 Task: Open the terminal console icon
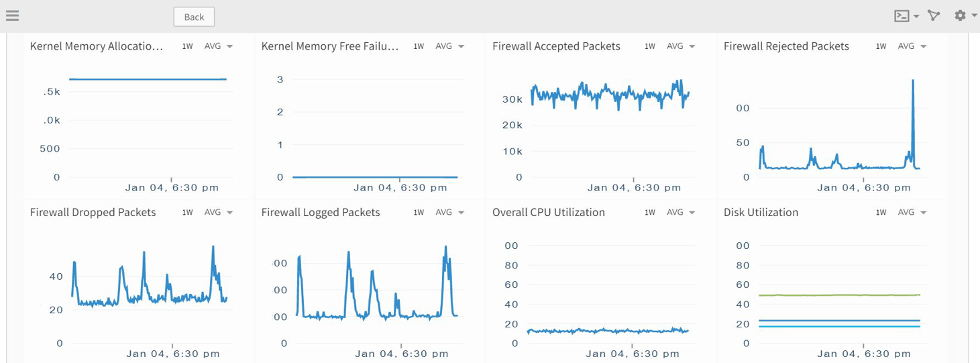(902, 16)
